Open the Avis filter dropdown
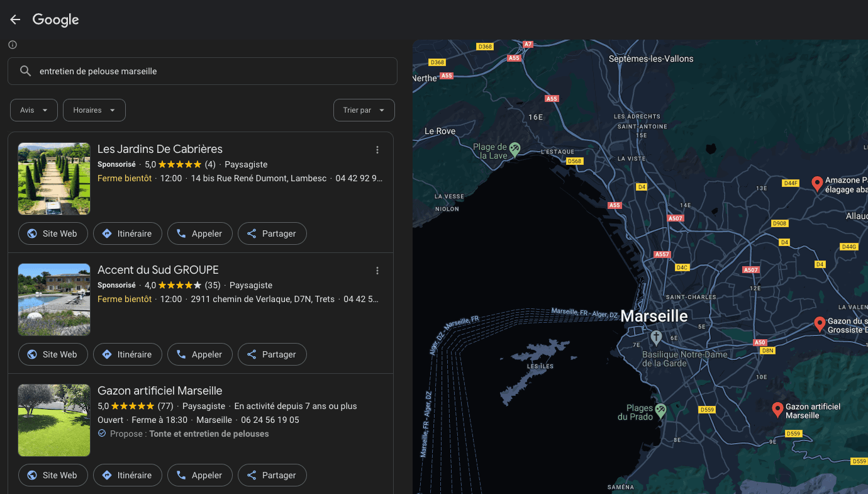 [x=34, y=110]
